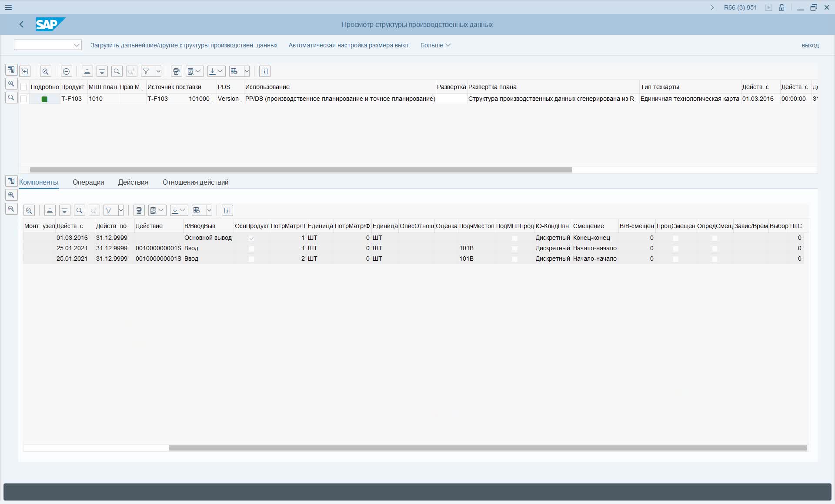Sort ascending in the Компоненты table
The height and width of the screenshot is (504, 835).
pyautogui.click(x=50, y=210)
